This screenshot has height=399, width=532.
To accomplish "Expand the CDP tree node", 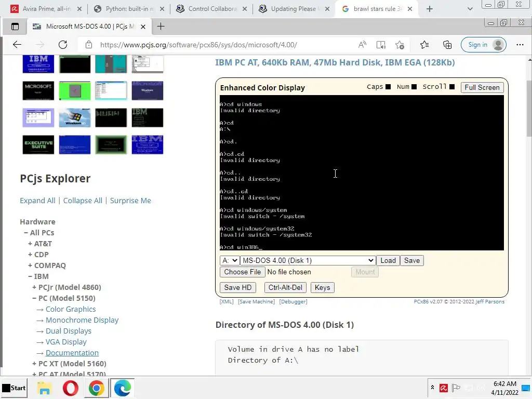I will 30,255.
